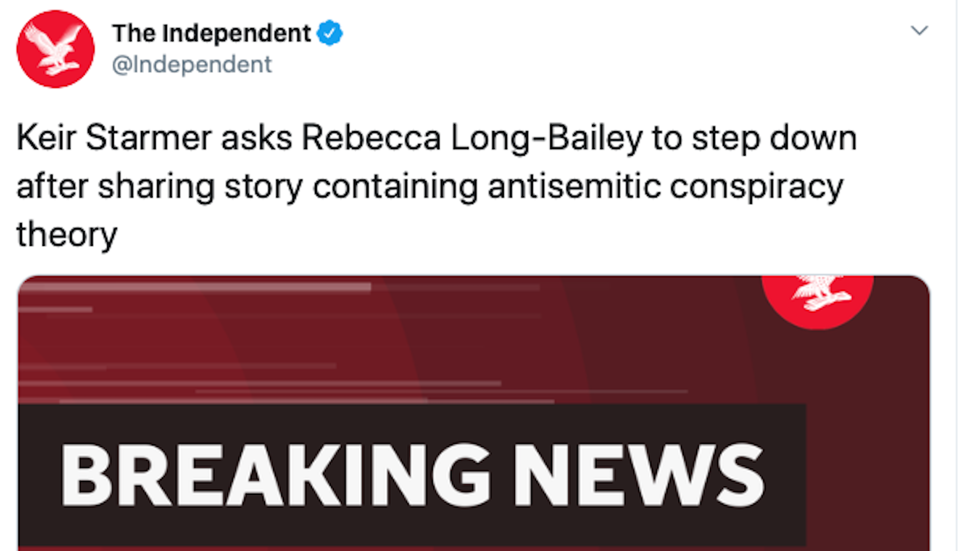980x551 pixels.
Task: Click the word theory ending the tweet
Action: (65, 235)
